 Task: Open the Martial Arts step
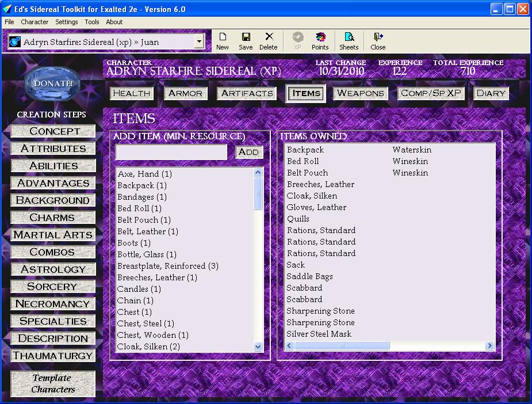tap(53, 235)
